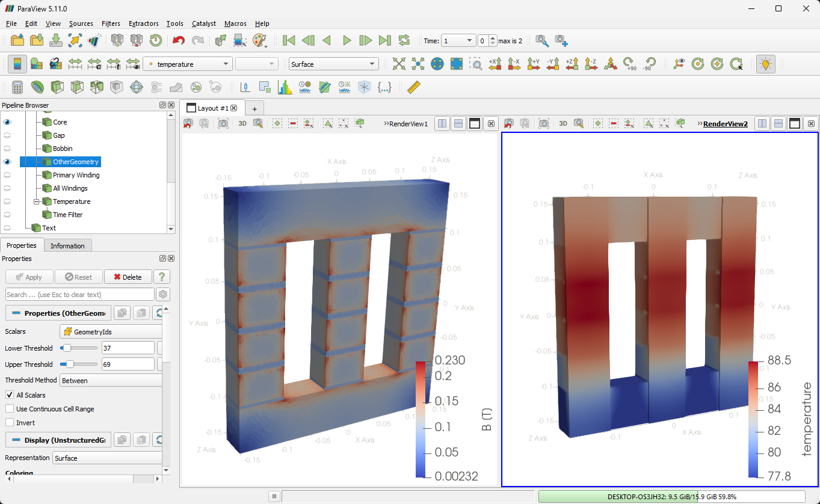
Task: Open the Calculator filter icon
Action: tap(17, 87)
